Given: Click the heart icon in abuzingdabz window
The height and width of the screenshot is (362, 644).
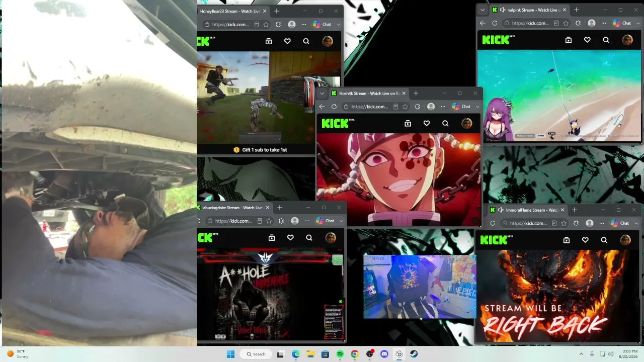Looking at the screenshot, I should 290,238.
